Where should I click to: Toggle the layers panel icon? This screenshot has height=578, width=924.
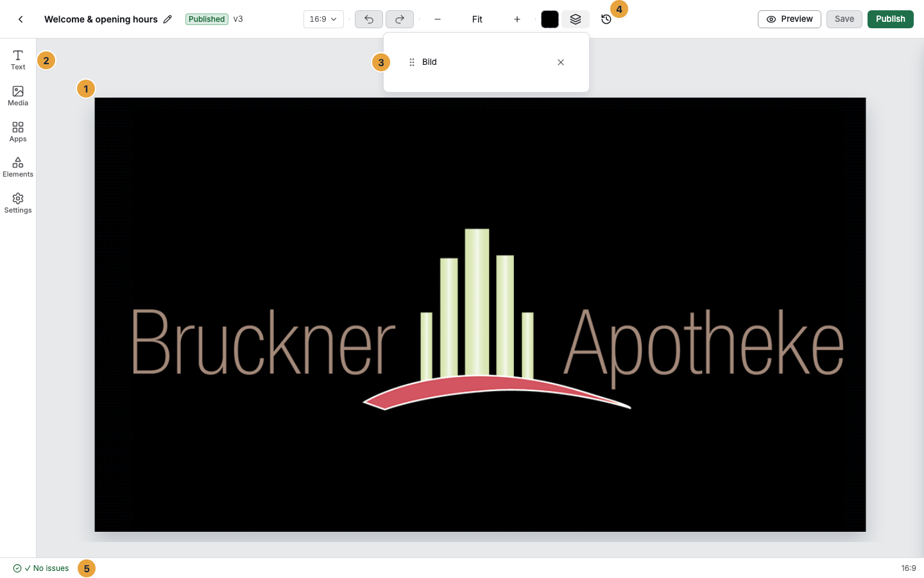point(576,19)
